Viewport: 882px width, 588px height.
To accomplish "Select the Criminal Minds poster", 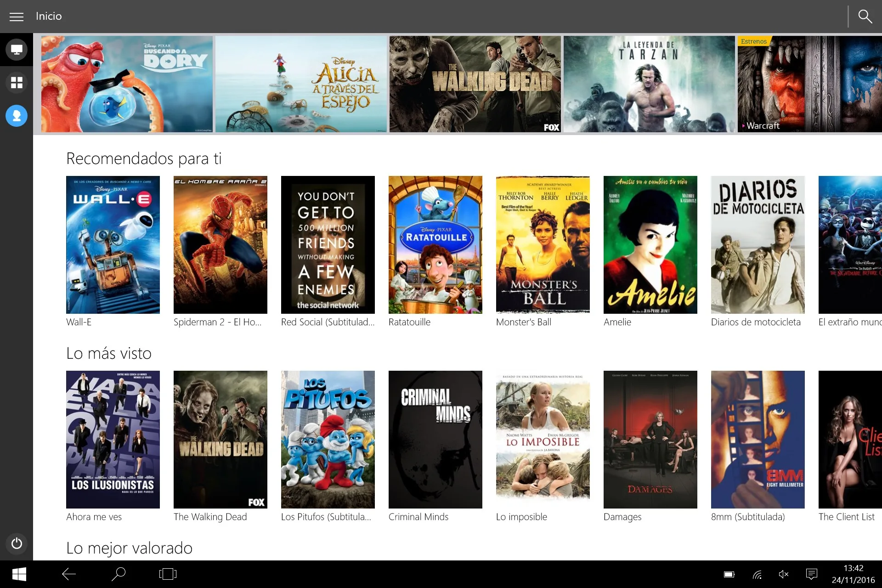I will click(x=435, y=440).
